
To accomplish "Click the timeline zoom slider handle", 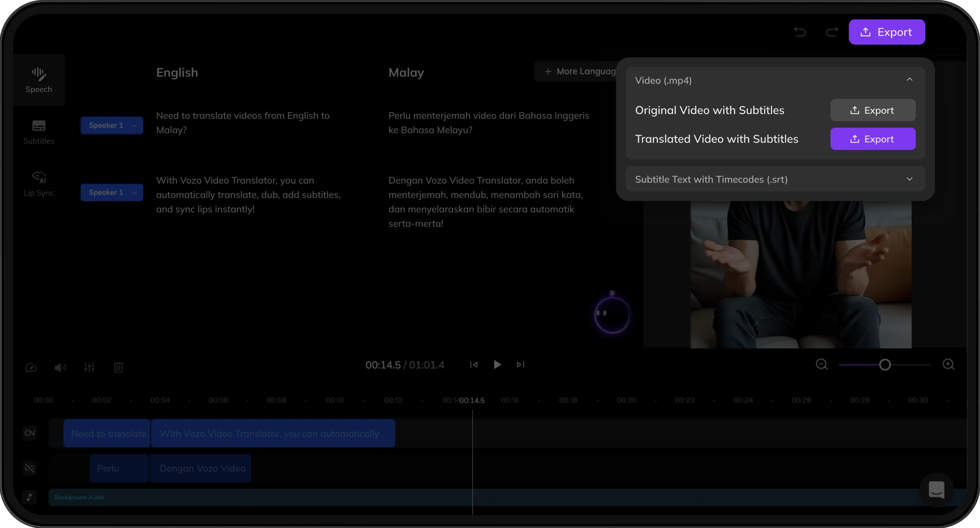I will 885,365.
